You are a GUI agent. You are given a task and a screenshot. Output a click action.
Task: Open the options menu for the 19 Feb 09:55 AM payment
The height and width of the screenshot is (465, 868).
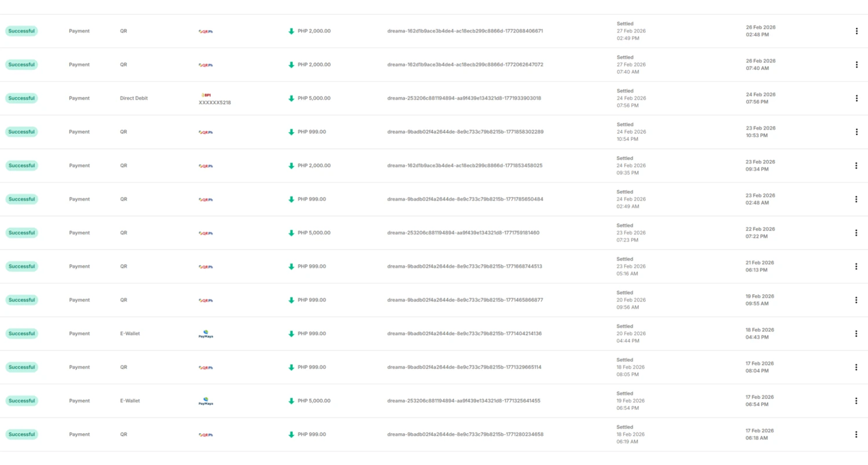coord(856,300)
